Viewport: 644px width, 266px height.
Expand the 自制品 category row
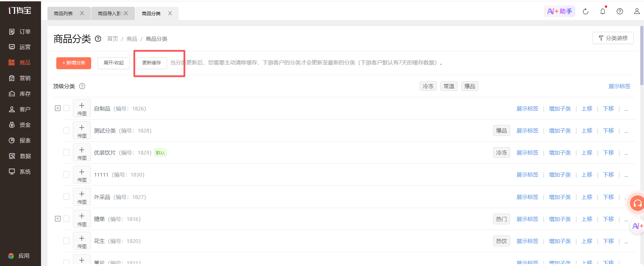[58, 108]
